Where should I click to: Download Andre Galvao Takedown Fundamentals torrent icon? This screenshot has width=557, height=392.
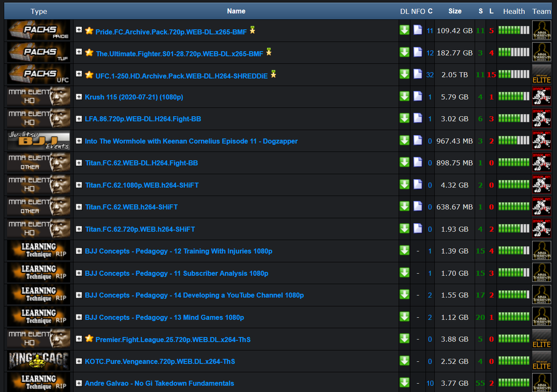point(405,383)
